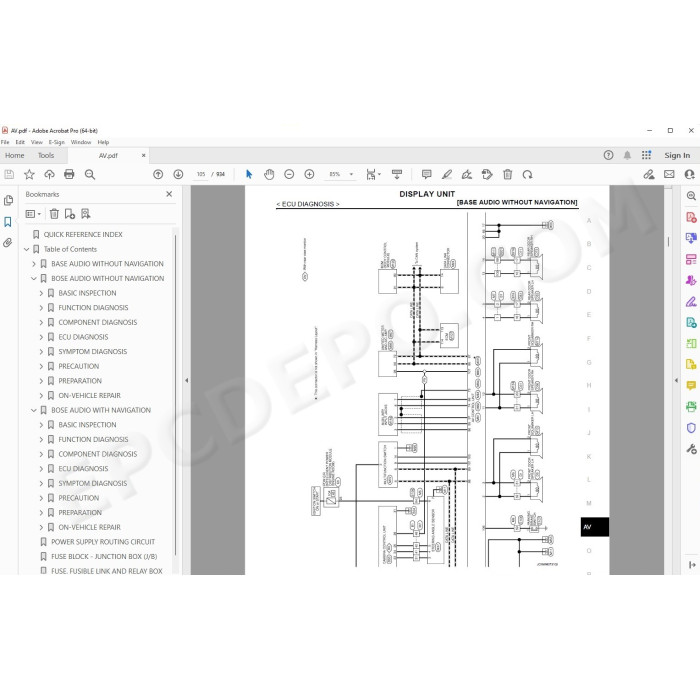Collapse the left navigation pane arrow
This screenshot has width=700, height=700.
coord(187,380)
